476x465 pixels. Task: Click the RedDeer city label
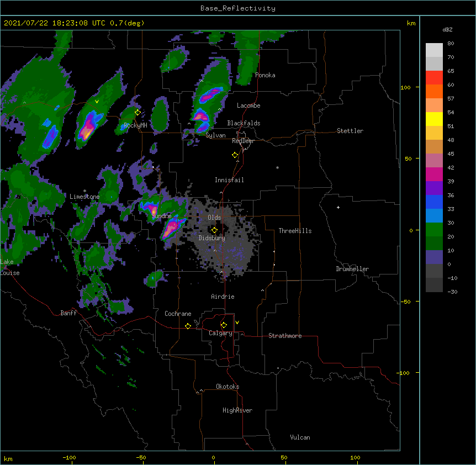[243, 141]
